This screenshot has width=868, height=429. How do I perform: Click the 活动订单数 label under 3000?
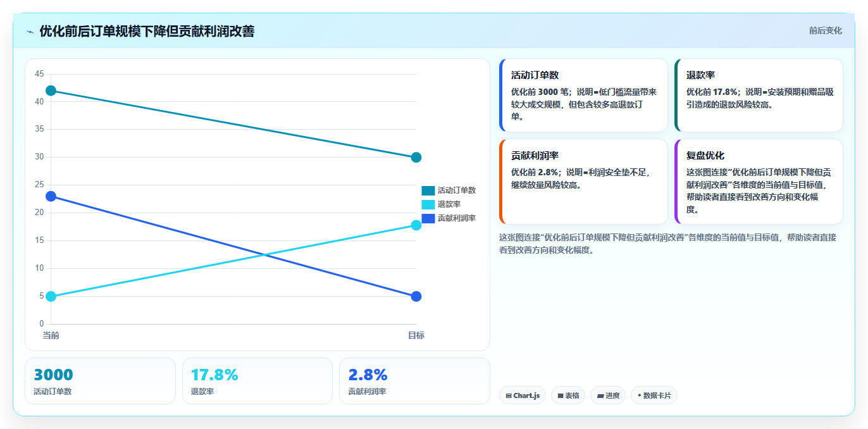[x=53, y=392]
